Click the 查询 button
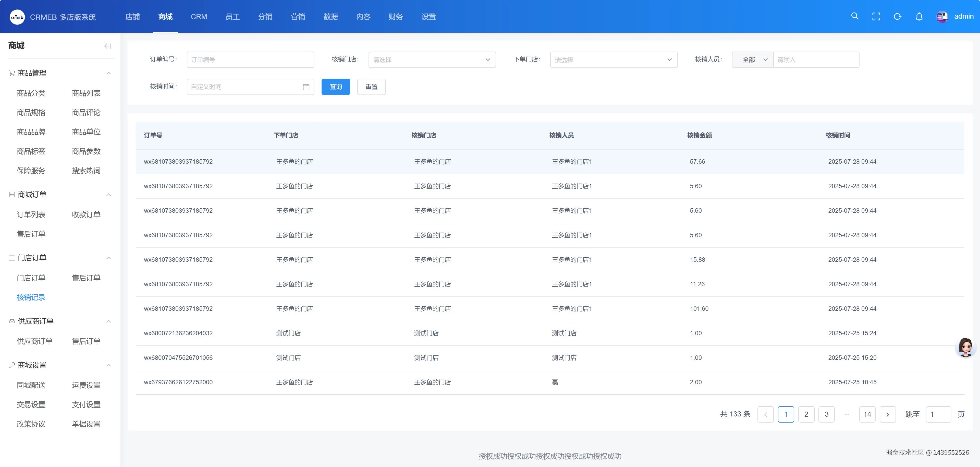The width and height of the screenshot is (980, 467). coord(336,87)
